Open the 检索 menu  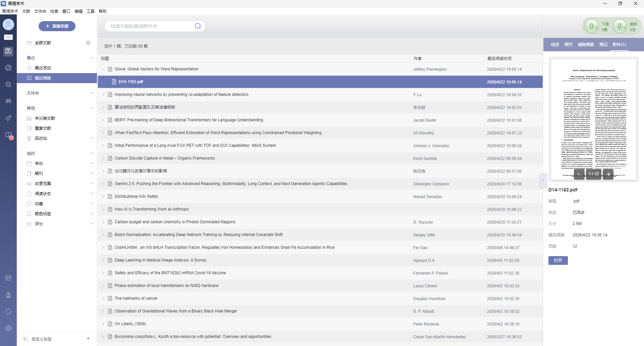[54, 11]
